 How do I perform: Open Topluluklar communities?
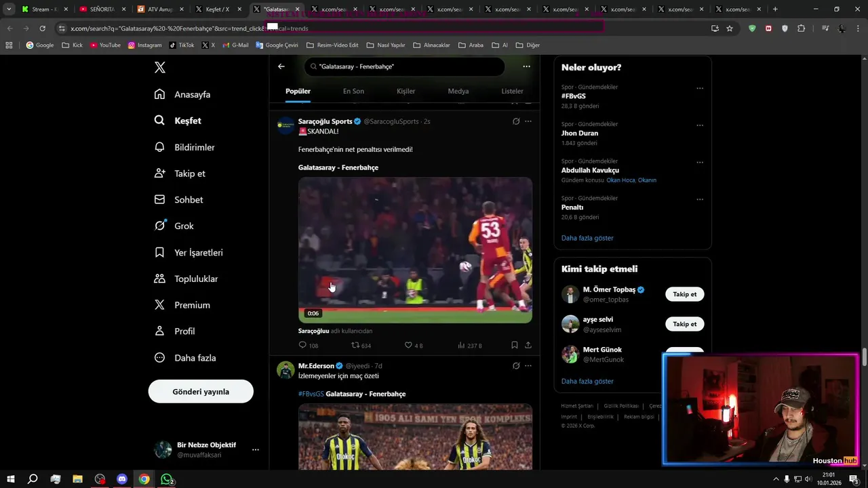[x=186, y=279]
